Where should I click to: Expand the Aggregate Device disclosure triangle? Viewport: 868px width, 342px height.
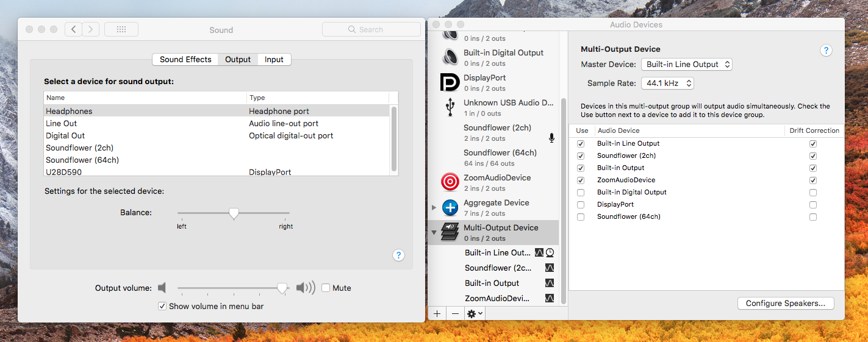[x=434, y=207]
